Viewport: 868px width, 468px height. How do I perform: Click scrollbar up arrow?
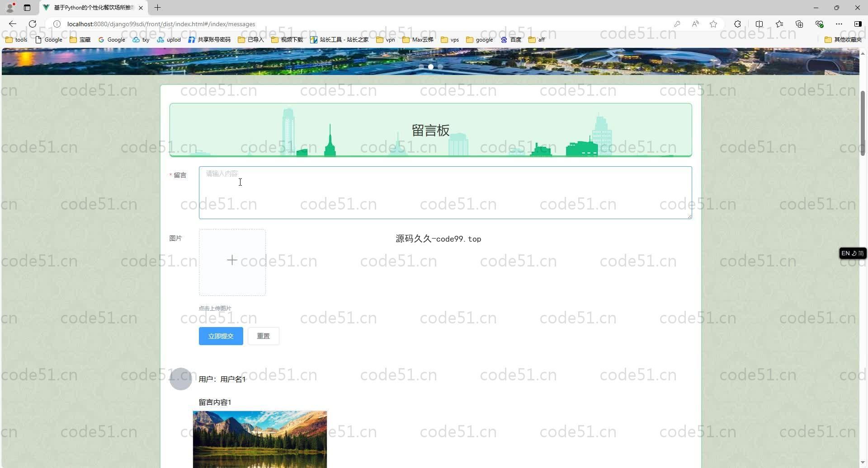[x=863, y=53]
